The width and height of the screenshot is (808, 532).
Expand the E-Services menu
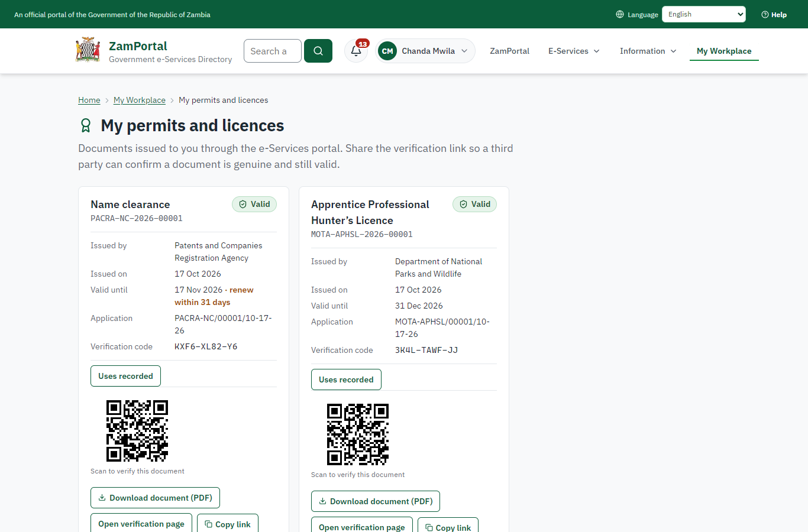tap(574, 51)
